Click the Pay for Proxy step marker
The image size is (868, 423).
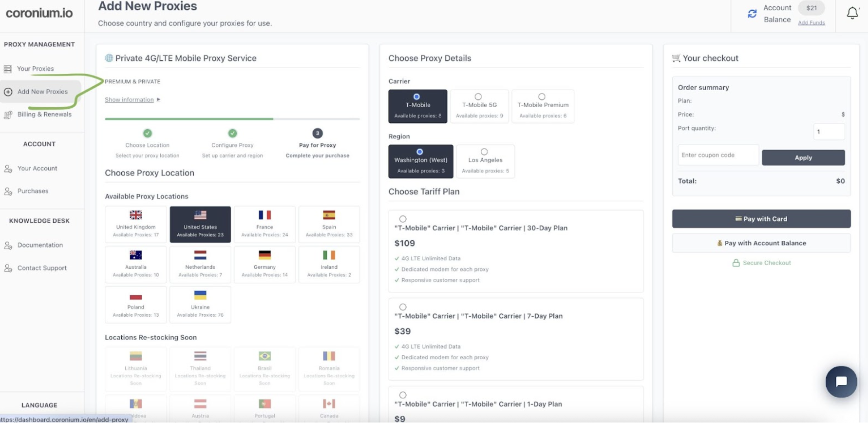318,134
